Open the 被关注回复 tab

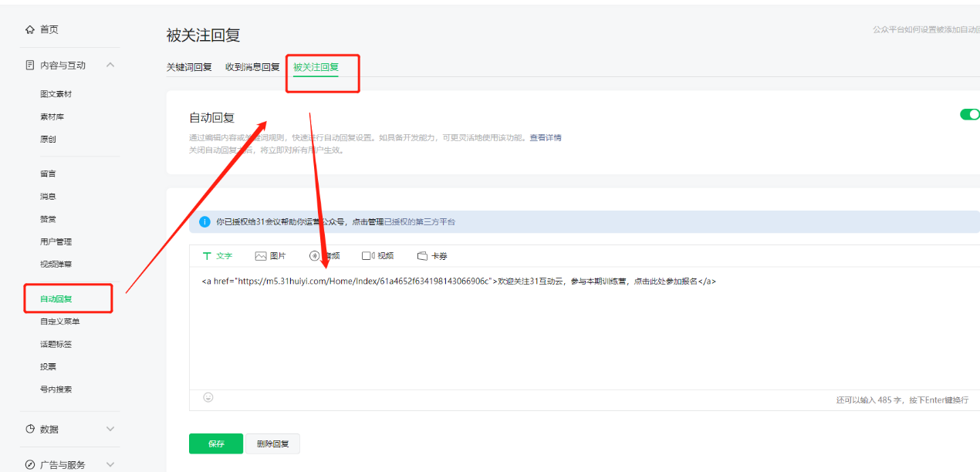316,67
